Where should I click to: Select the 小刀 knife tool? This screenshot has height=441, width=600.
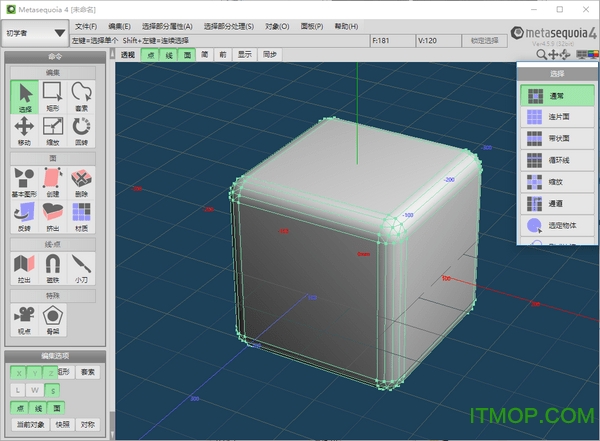click(81, 268)
